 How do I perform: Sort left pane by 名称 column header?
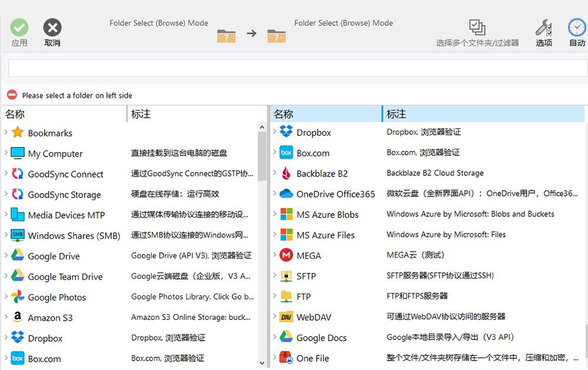pos(65,114)
